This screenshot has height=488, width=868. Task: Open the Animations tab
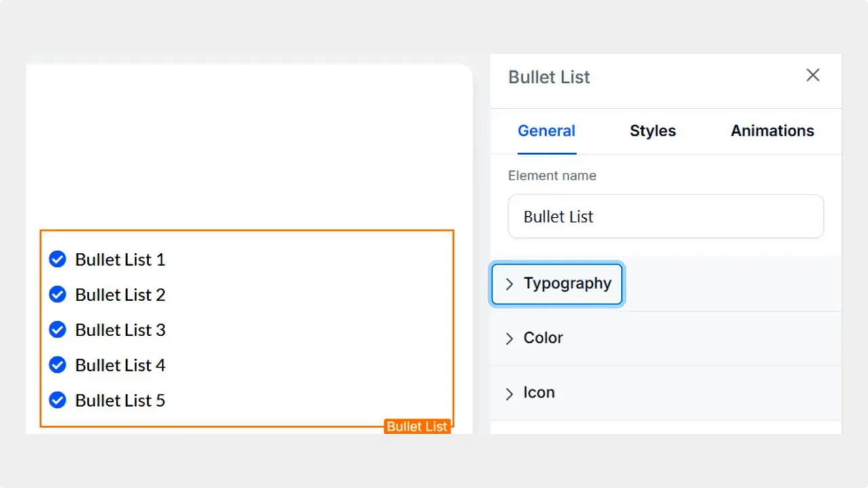pyautogui.click(x=772, y=131)
